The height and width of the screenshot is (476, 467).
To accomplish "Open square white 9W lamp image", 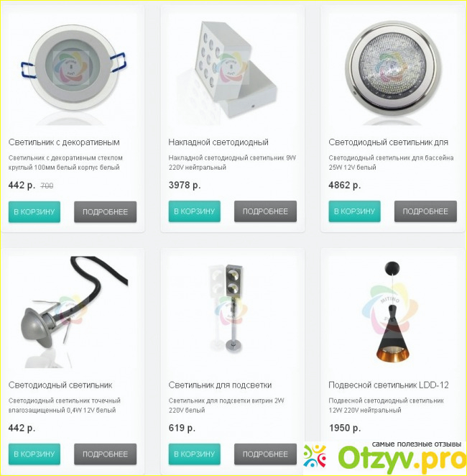I will coord(233,69).
